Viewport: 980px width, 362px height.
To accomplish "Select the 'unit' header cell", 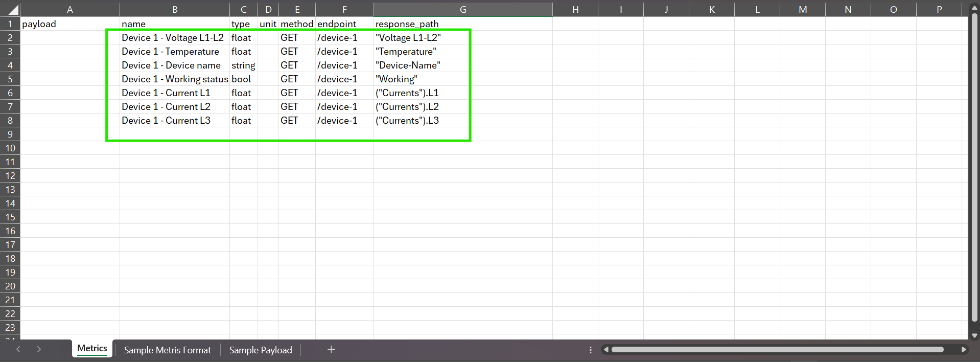I will (x=268, y=24).
